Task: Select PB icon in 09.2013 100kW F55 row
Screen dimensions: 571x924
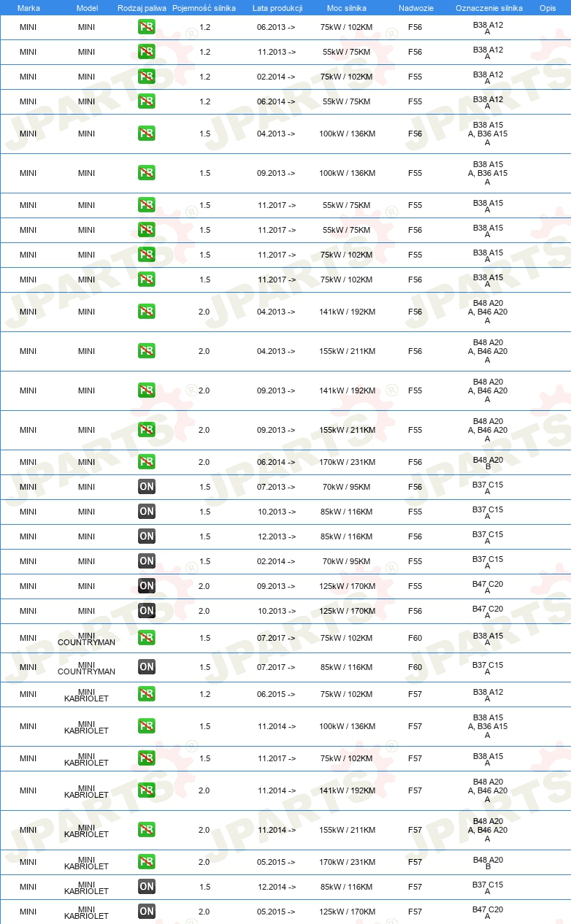Action: point(147,173)
